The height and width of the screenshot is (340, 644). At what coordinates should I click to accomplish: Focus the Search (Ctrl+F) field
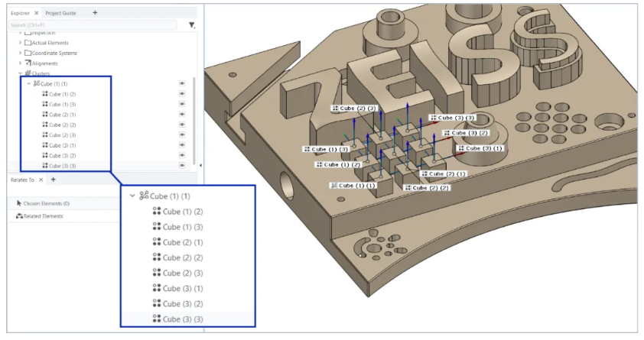pyautogui.click(x=93, y=25)
